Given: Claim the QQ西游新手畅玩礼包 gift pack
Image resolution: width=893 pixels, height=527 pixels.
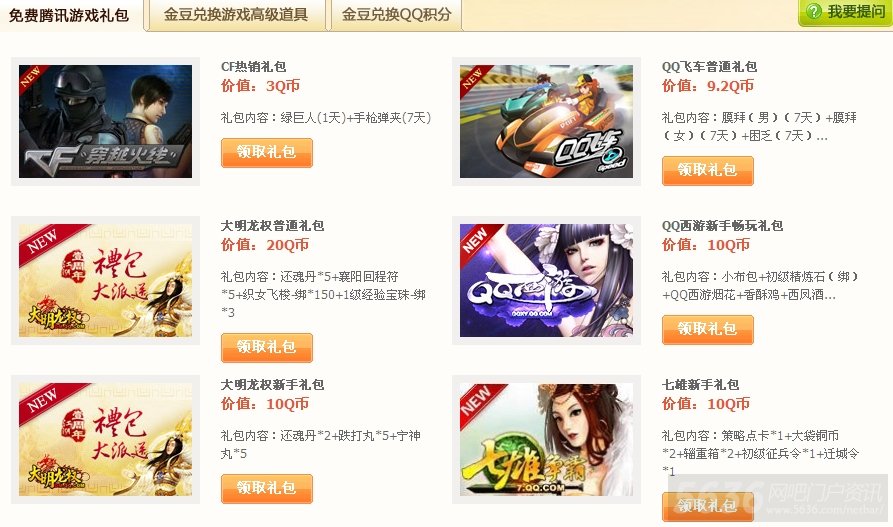Looking at the screenshot, I should 707,330.
